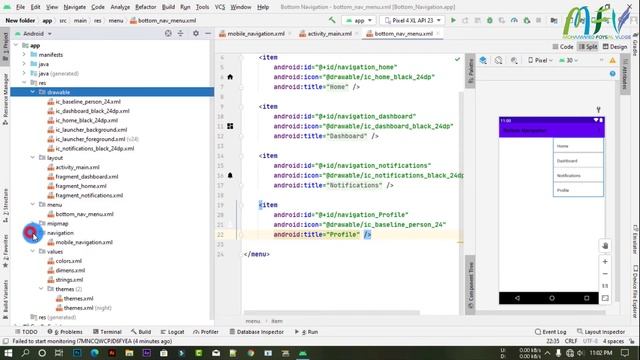
Task: Click the inspection green checkmark
Action: click(457, 60)
